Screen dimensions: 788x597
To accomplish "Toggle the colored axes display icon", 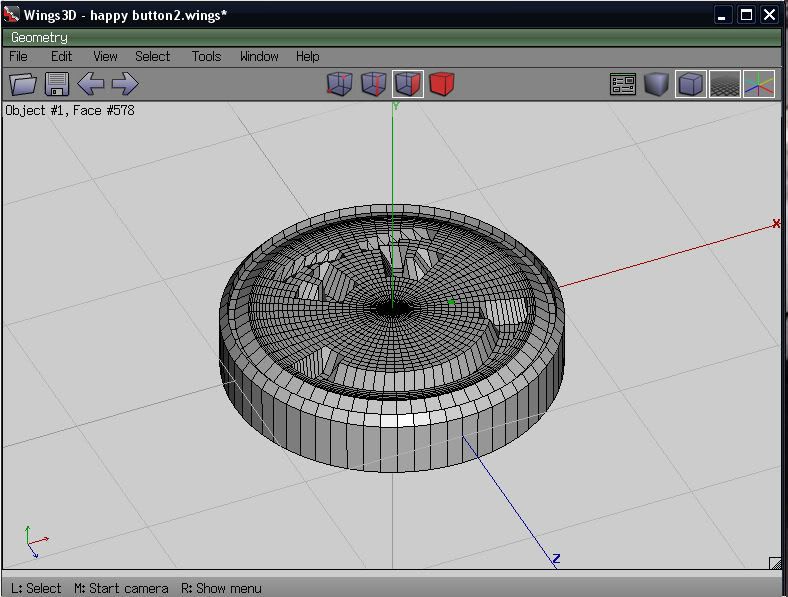I will pyautogui.click(x=759, y=84).
